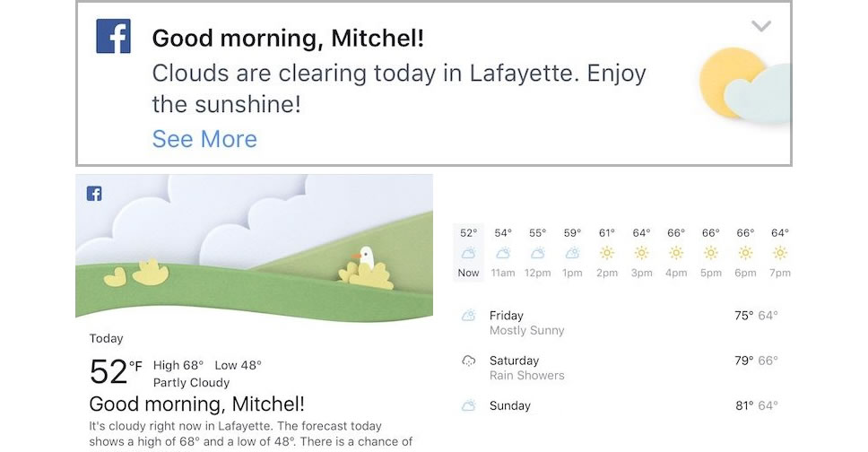Click the 12pm partly cloudy icon
The width and height of the screenshot is (868, 452).
[x=538, y=253]
